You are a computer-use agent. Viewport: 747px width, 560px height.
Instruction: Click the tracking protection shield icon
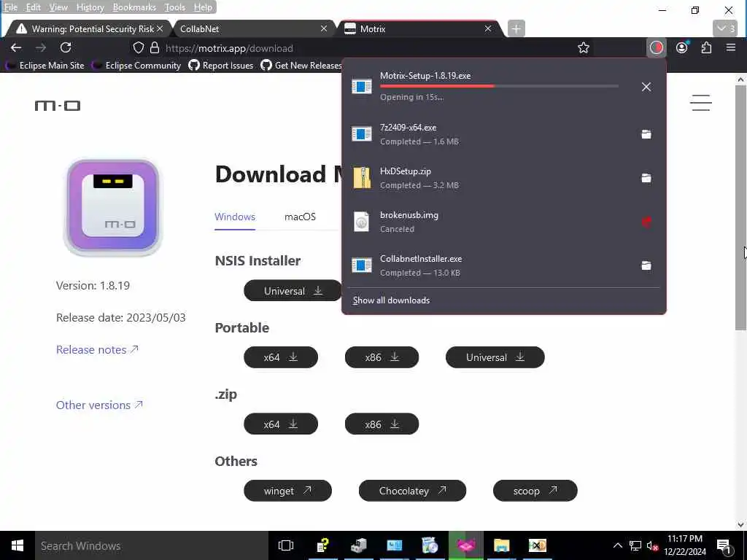pos(138,47)
